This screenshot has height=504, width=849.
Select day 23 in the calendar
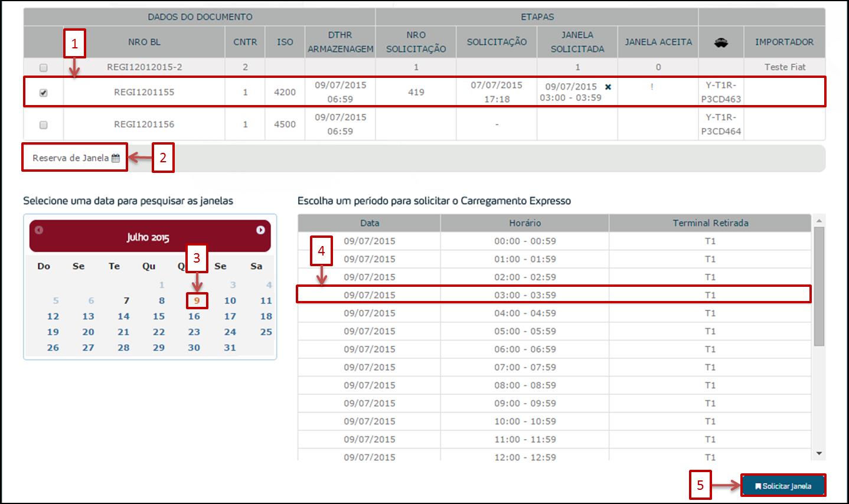[x=194, y=332]
